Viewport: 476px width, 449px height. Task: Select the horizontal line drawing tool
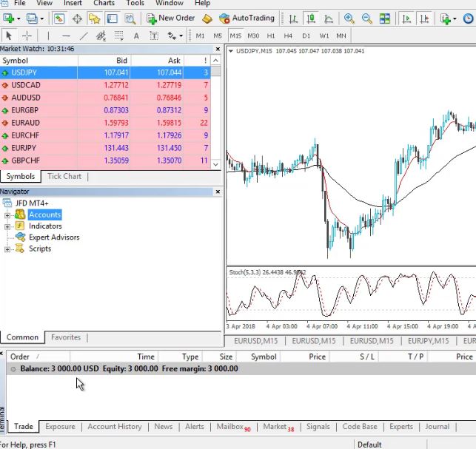tap(66, 36)
